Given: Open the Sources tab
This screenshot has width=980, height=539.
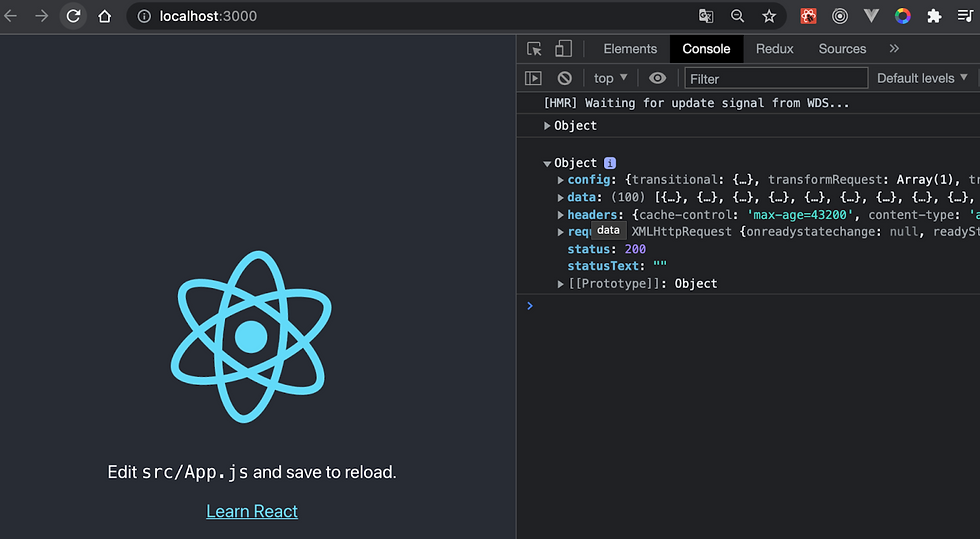Looking at the screenshot, I should coord(842,49).
